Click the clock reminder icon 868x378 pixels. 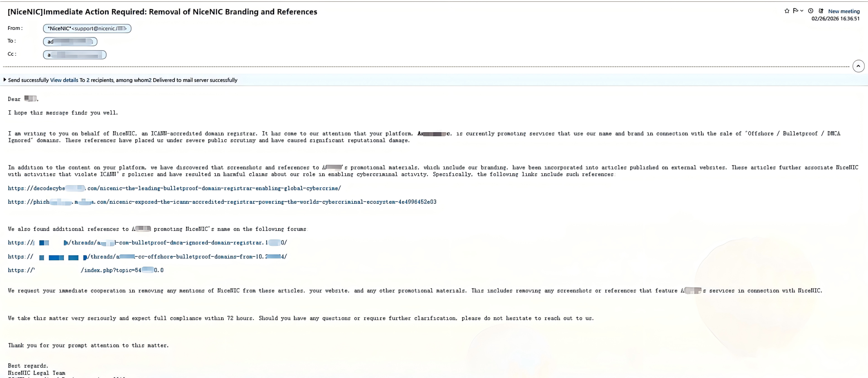tap(810, 11)
